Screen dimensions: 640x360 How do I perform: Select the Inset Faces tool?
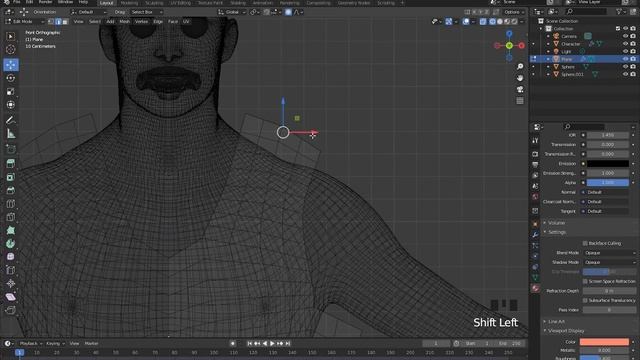tap(11, 177)
